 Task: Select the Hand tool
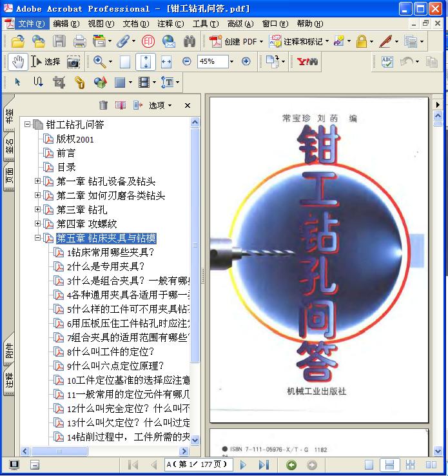click(18, 62)
